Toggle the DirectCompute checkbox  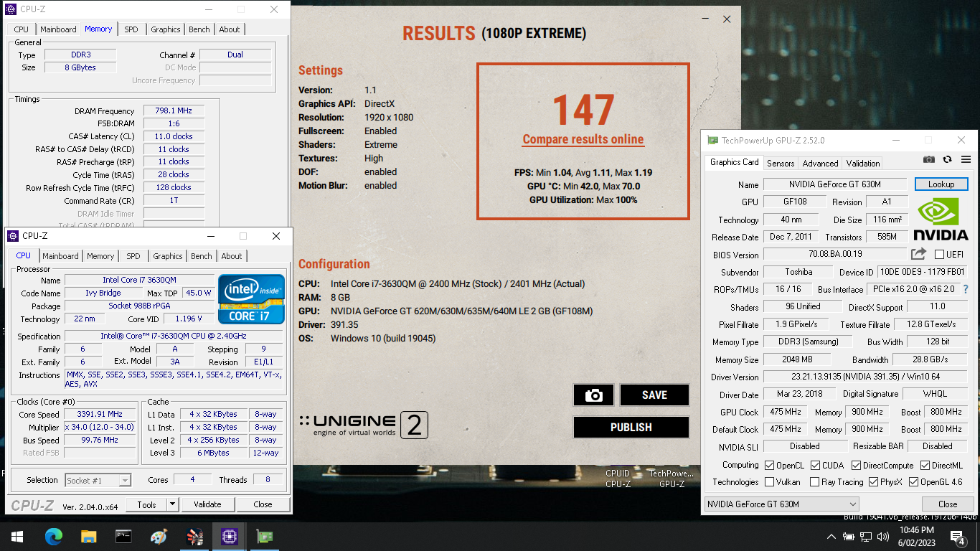(x=855, y=465)
